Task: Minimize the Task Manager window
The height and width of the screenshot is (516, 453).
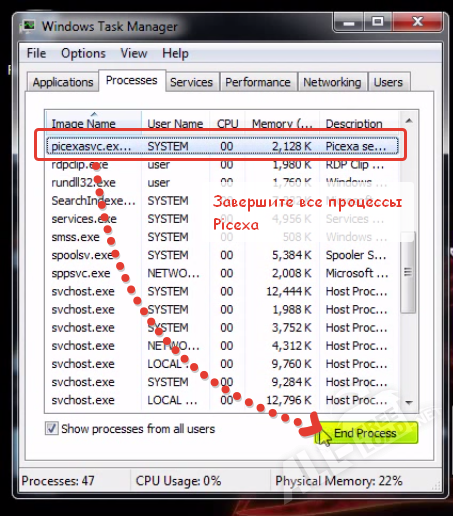Action: pyautogui.click(x=349, y=22)
